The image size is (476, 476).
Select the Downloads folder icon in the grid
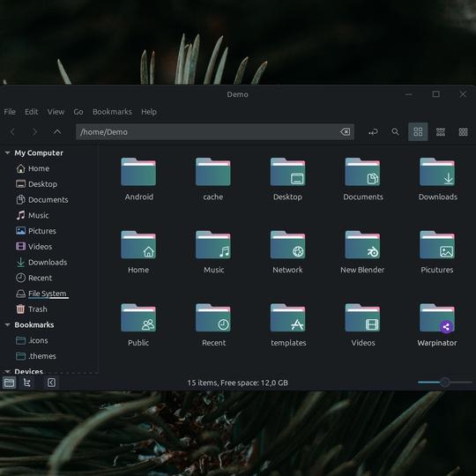click(x=437, y=172)
